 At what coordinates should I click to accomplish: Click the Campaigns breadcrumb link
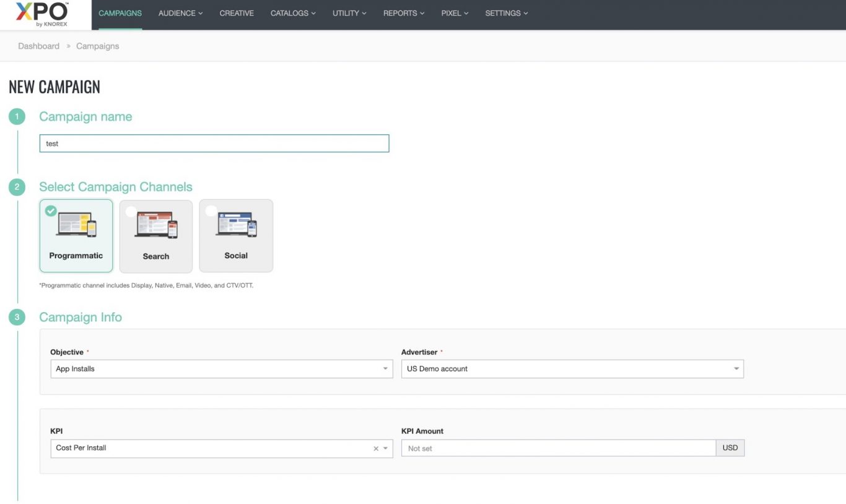tap(97, 46)
